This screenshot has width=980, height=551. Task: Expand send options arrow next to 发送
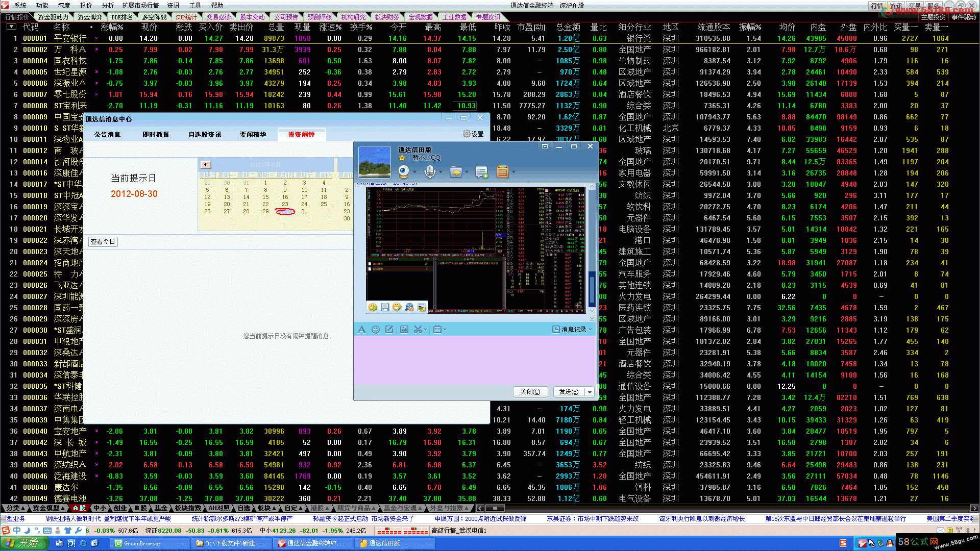point(590,392)
